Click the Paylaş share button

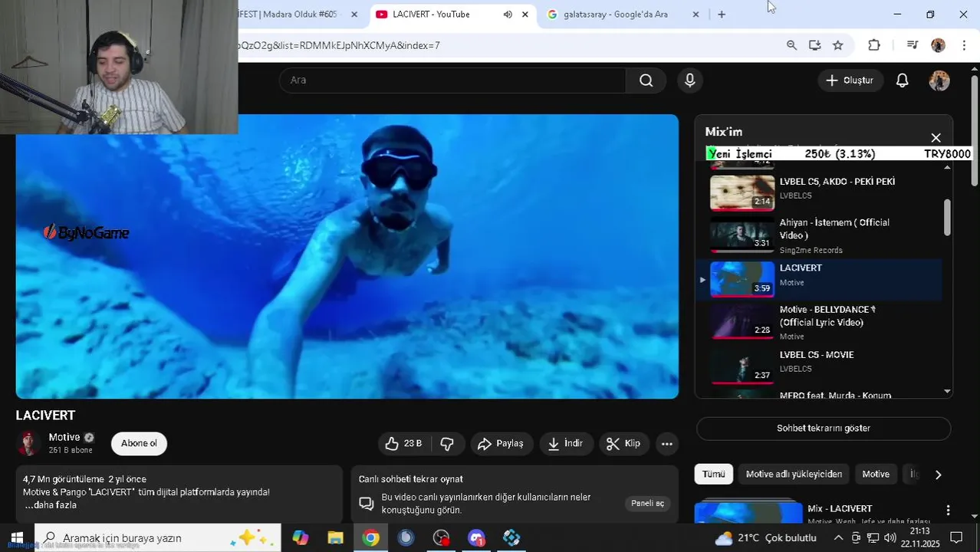[x=501, y=444]
